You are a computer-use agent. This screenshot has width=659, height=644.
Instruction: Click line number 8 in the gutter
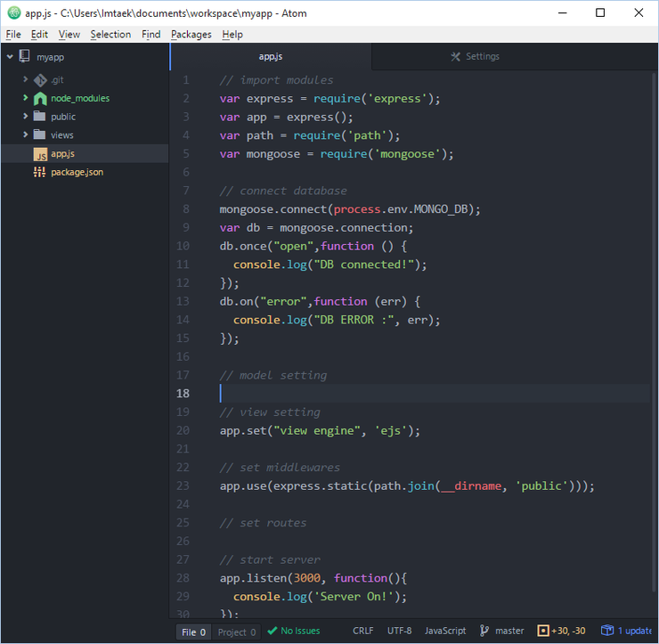coord(186,209)
